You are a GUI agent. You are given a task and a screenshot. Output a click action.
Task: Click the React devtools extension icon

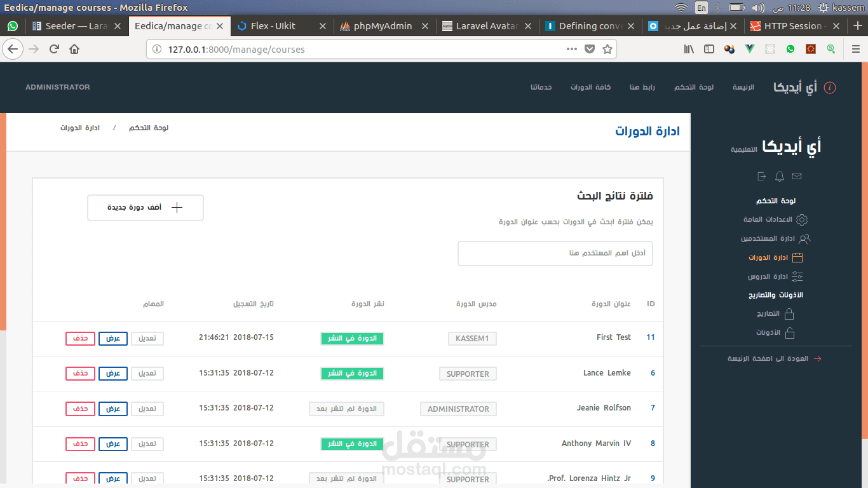(x=770, y=49)
